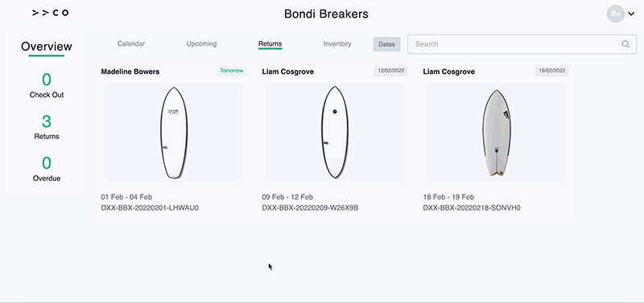Open Liam Cosgrove 12/02/2022 surfboard image

click(335, 132)
